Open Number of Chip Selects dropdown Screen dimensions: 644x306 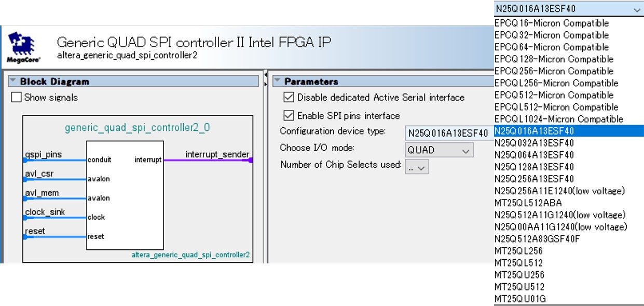(x=417, y=167)
